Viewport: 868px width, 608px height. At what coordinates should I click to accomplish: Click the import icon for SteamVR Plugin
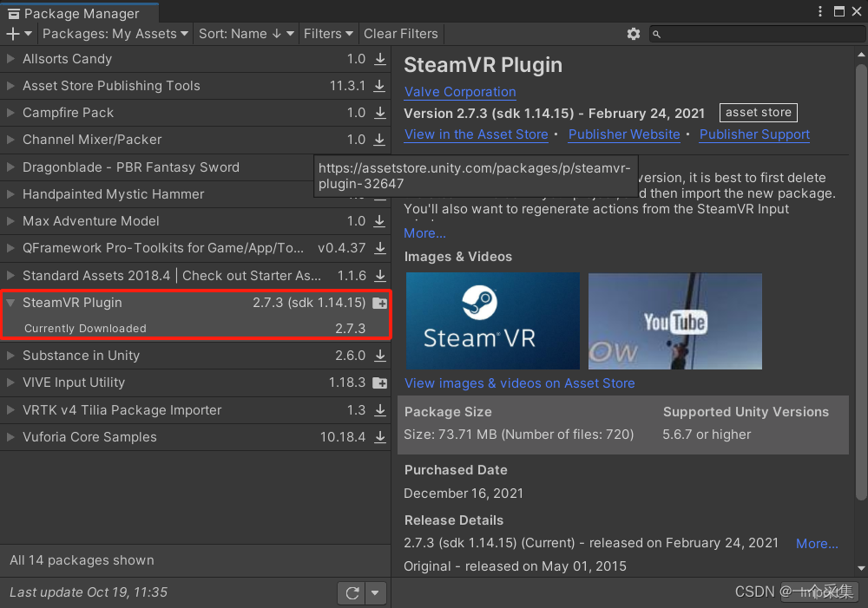coord(380,303)
